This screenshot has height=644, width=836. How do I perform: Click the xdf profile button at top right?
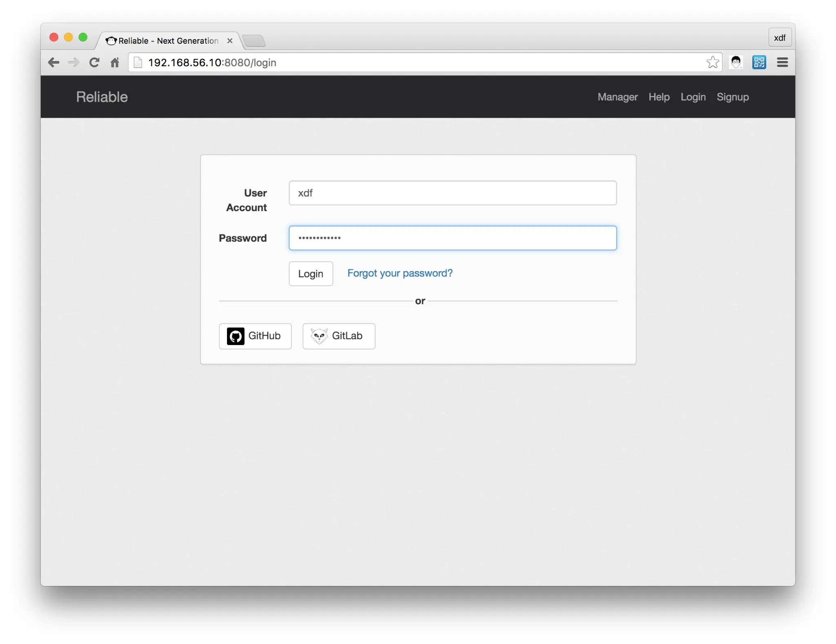780,37
